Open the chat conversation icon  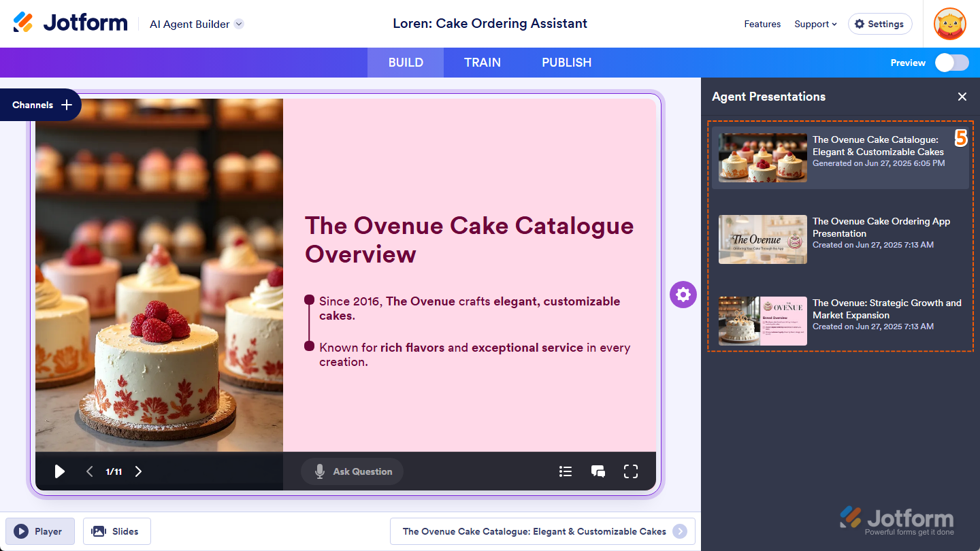[598, 471]
